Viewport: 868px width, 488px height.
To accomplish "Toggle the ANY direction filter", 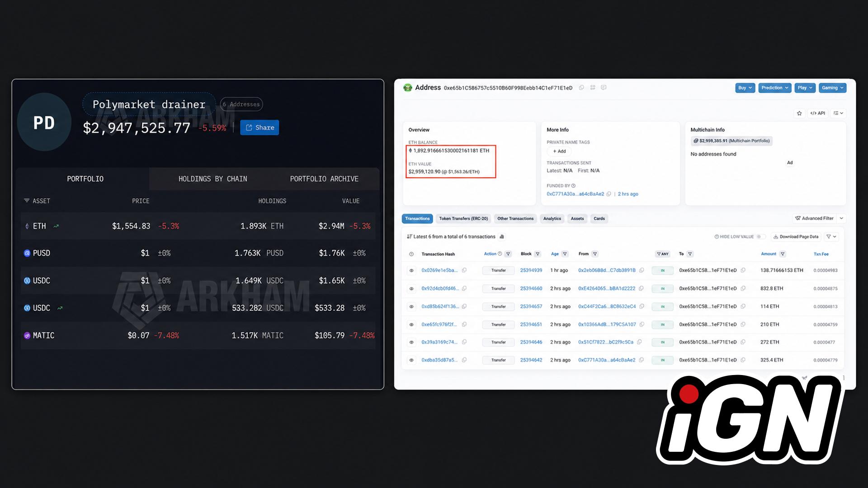I will point(662,254).
